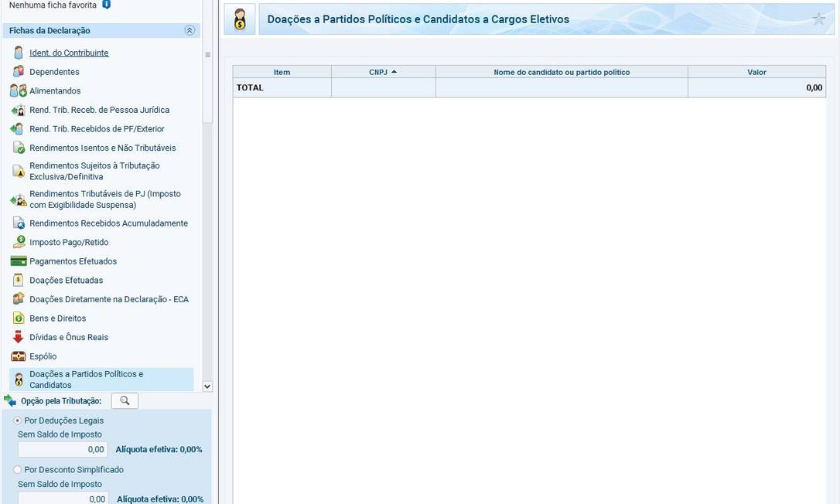This screenshot has height=504, width=840.
Task: Click the Espólio chest icon
Action: coord(19,356)
